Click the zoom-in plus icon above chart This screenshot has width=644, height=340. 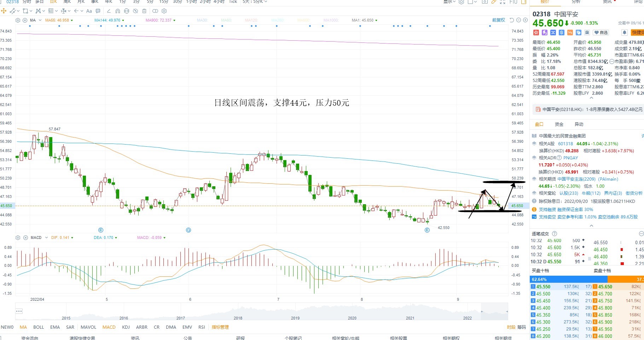tap(525, 20)
